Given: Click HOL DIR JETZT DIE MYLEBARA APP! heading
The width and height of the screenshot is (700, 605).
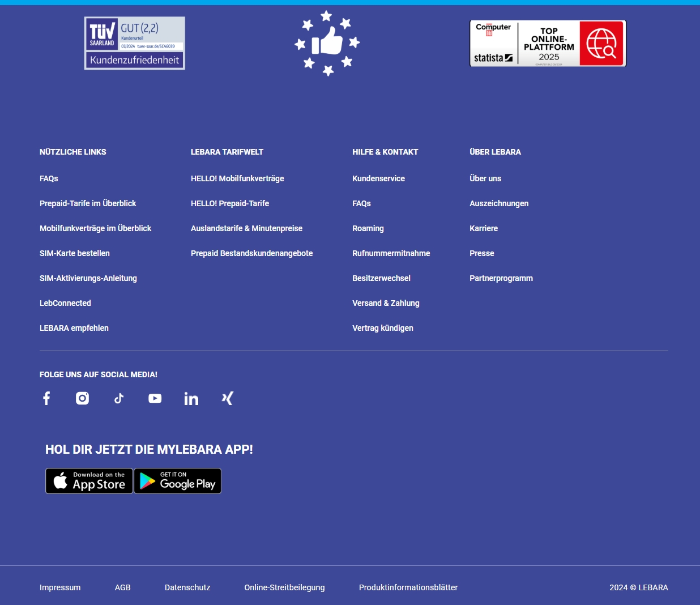Looking at the screenshot, I should 149,449.
